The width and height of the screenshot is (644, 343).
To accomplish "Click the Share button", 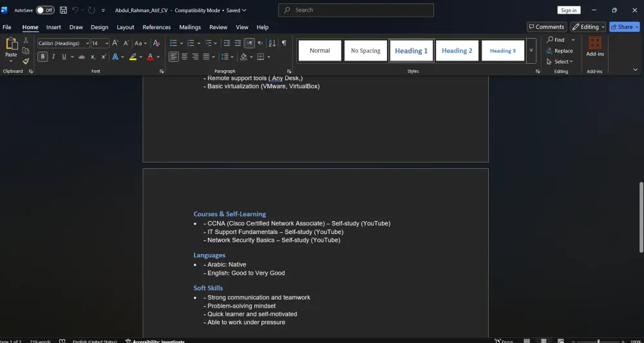I will [x=624, y=26].
